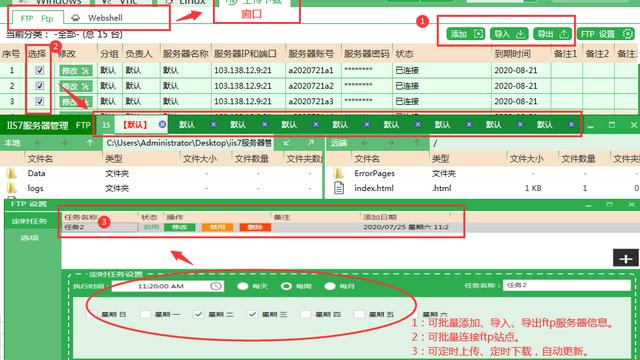Check the 星期日 weekday box
Image resolution: width=640 pixels, height=360 pixels.
[92, 314]
